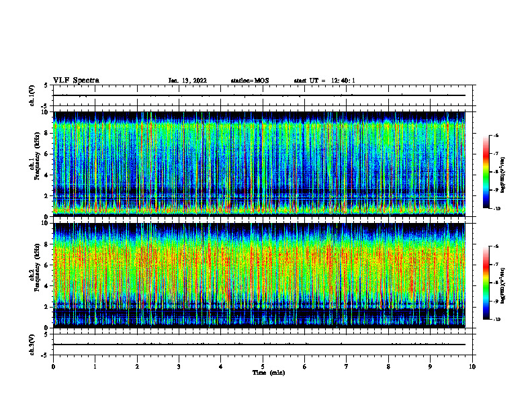Image resolution: width=532 pixels, height=411 pixels.
Task: Click time axis tick label "2"
Action: 137,367
